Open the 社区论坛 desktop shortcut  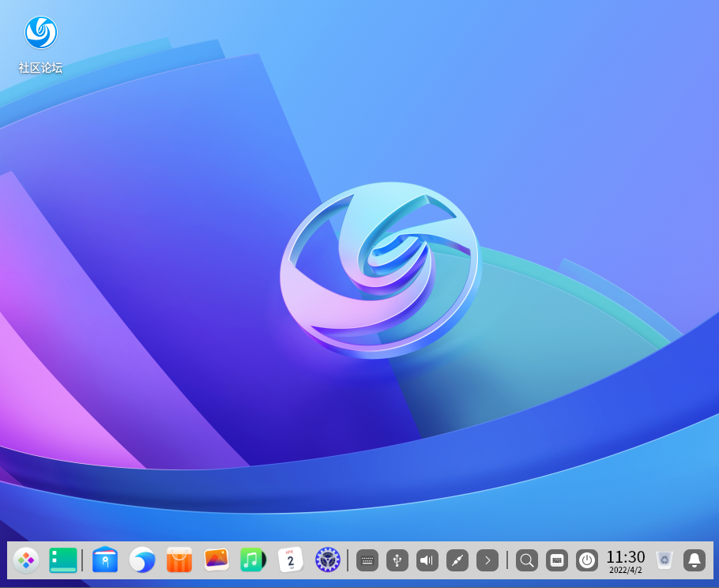click(x=40, y=44)
